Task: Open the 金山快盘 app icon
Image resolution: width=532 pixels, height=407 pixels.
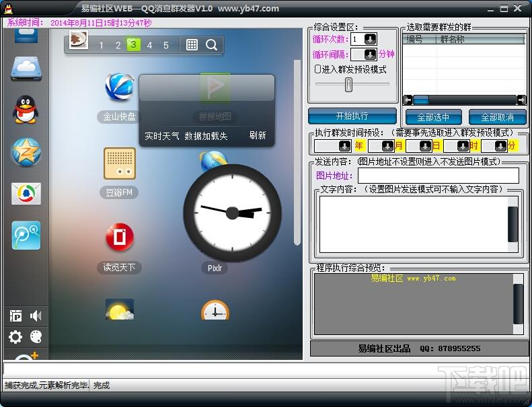Action: 119,87
